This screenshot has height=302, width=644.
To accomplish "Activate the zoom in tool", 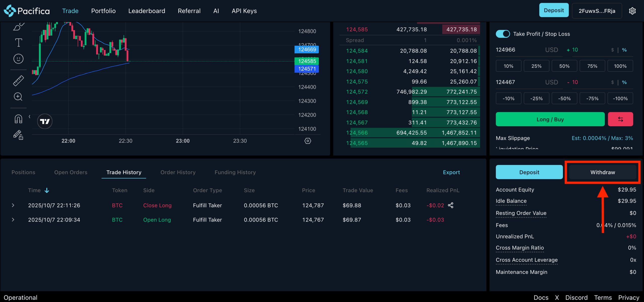I will coord(18,97).
